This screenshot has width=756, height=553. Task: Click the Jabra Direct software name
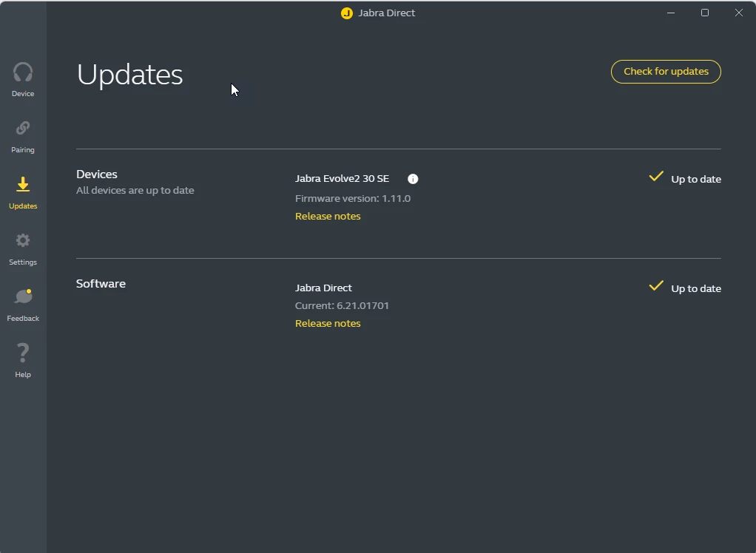point(323,288)
